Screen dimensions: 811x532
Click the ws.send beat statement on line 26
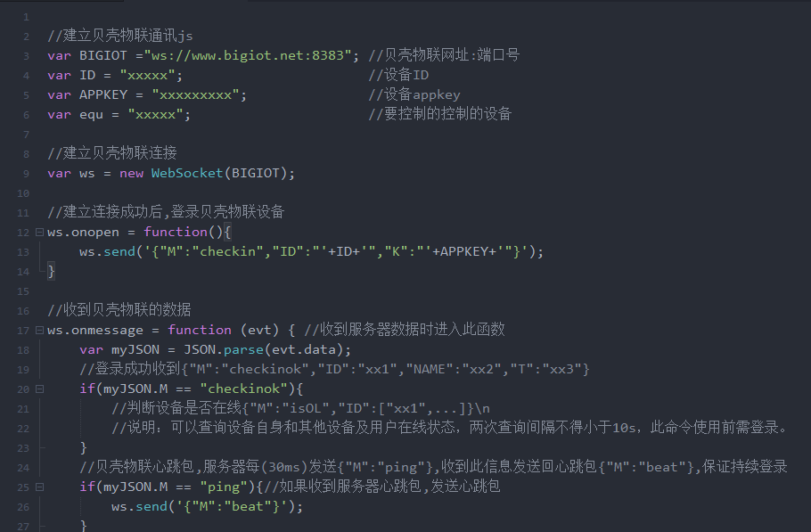click(x=207, y=506)
